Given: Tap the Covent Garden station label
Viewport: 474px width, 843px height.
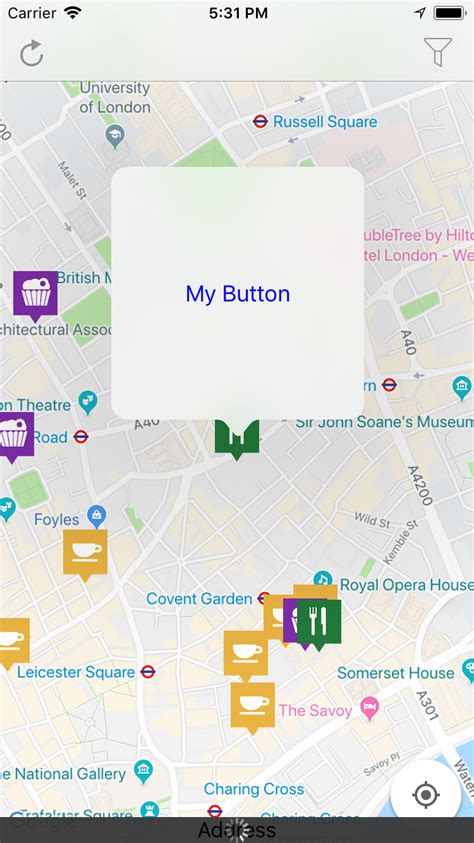Looking at the screenshot, I should click(199, 598).
